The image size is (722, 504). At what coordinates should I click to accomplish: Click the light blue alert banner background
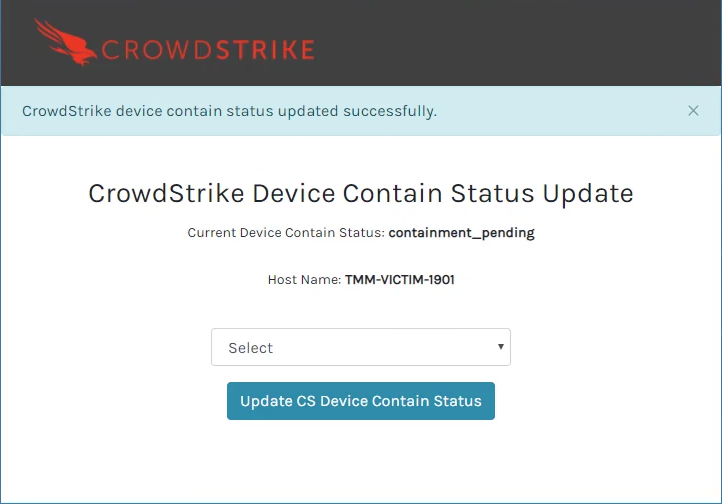click(x=553, y=111)
